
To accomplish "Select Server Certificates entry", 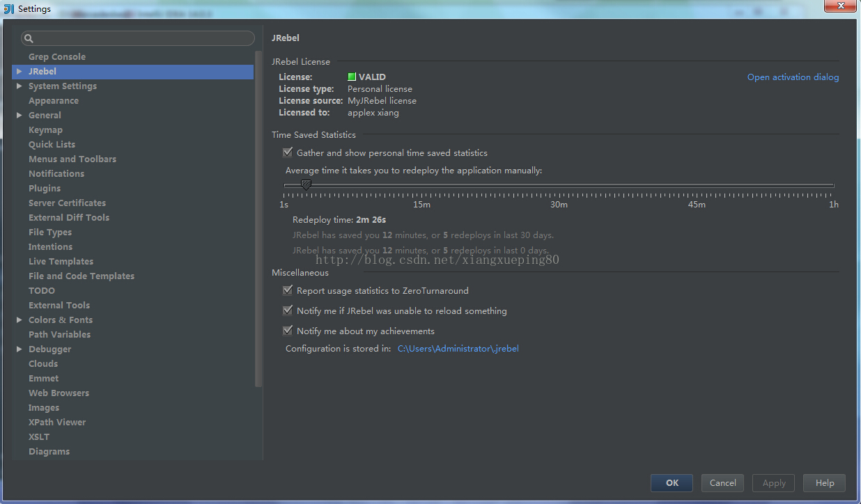I will tap(67, 203).
